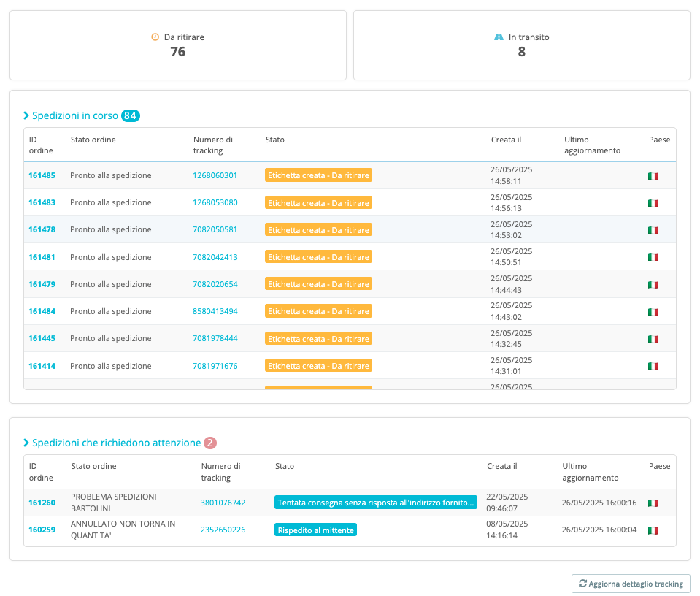Collapse Spedizioni che richiedono attenzione chevron
The width and height of the screenshot is (700, 596).
pos(26,443)
